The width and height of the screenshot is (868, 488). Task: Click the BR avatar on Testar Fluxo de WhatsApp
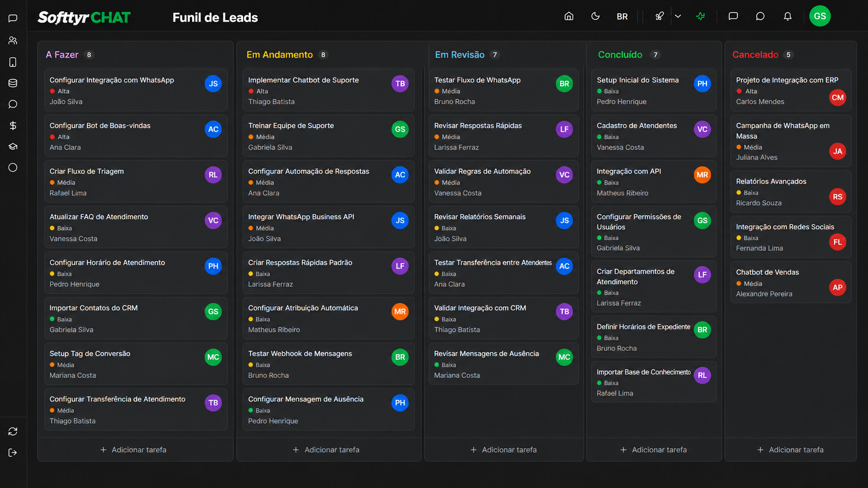tap(565, 84)
